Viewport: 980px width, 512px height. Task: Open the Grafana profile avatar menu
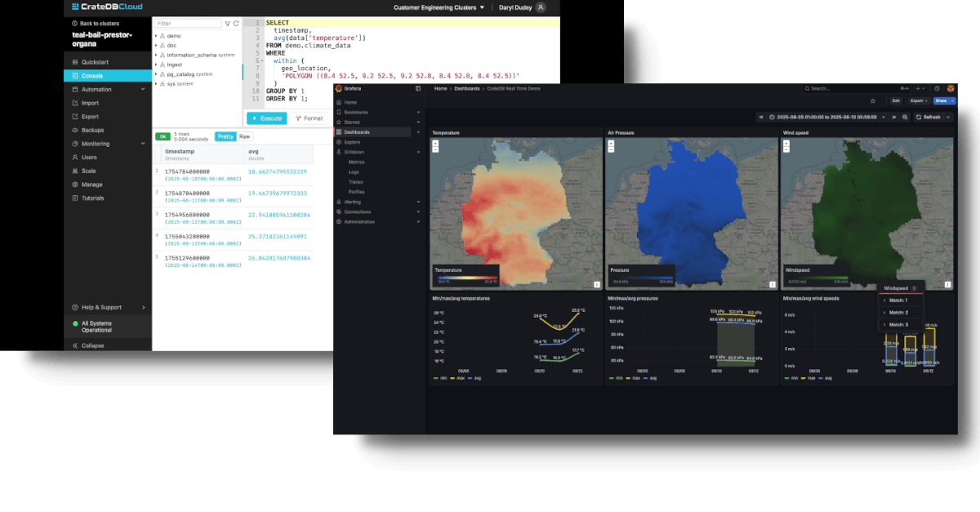pos(951,87)
